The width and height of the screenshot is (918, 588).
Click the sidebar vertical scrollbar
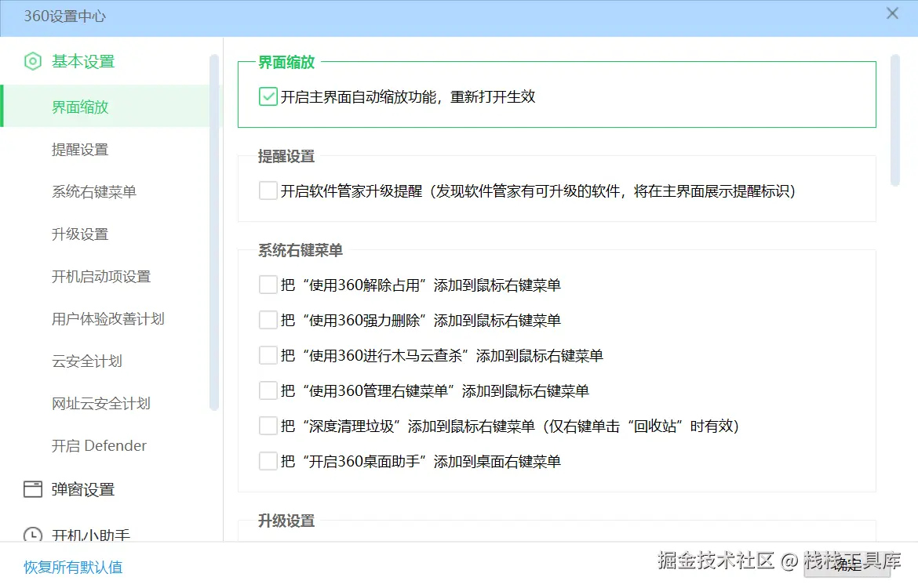point(214,232)
